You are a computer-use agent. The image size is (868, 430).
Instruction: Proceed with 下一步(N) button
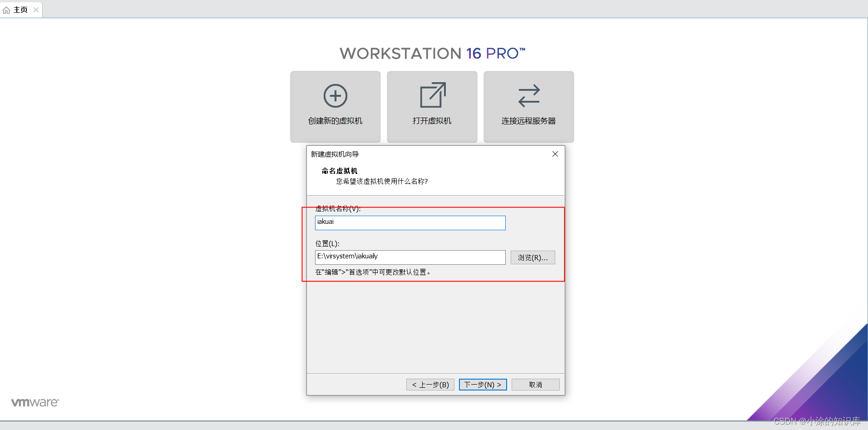pyautogui.click(x=483, y=385)
